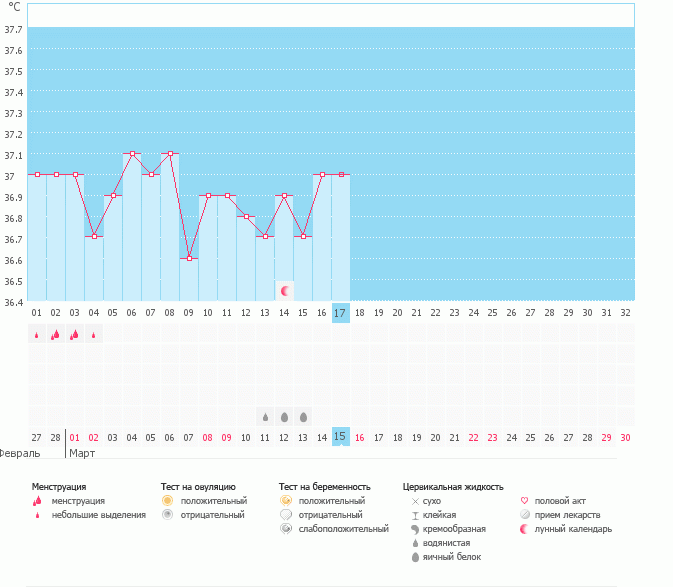Click the сухо cervical fluid legend icon
The height and width of the screenshot is (587, 673).
pyautogui.click(x=413, y=501)
